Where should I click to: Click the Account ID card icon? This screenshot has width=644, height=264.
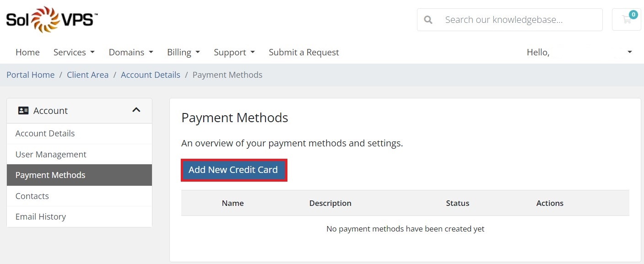pos(23,111)
